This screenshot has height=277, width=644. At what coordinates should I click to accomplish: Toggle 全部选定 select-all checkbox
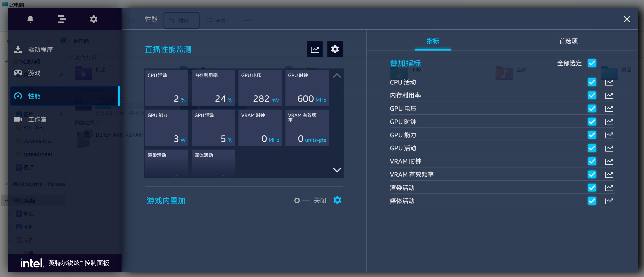pyautogui.click(x=592, y=63)
